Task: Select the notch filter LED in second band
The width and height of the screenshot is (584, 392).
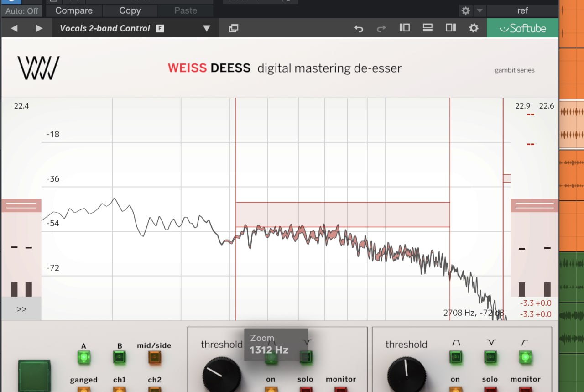Action: point(490,357)
